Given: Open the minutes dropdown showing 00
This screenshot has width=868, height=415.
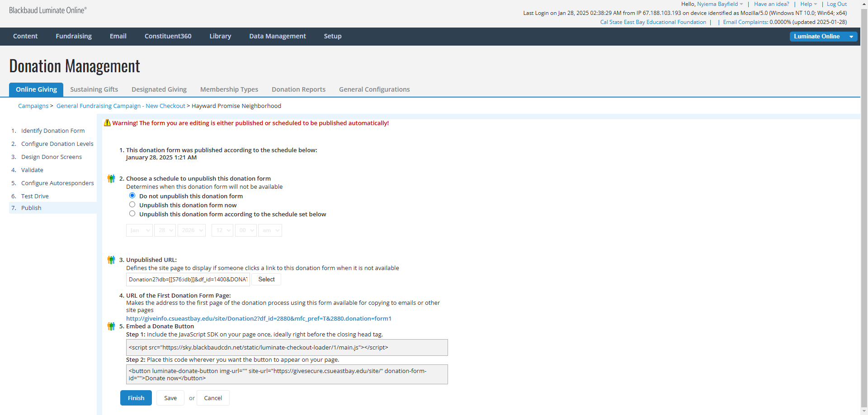Looking at the screenshot, I should click(246, 230).
